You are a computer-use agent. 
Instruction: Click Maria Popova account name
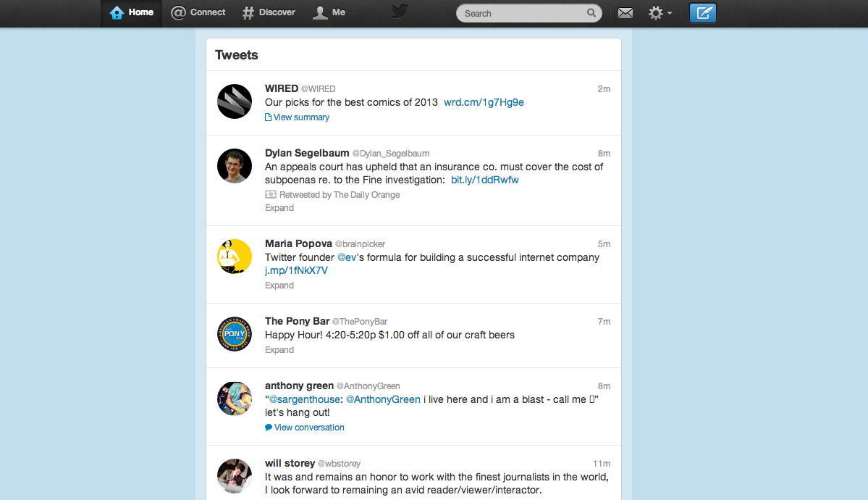tap(298, 244)
